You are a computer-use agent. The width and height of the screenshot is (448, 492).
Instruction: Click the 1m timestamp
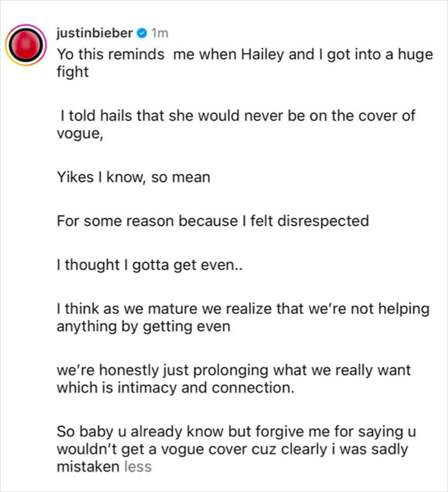click(x=159, y=33)
